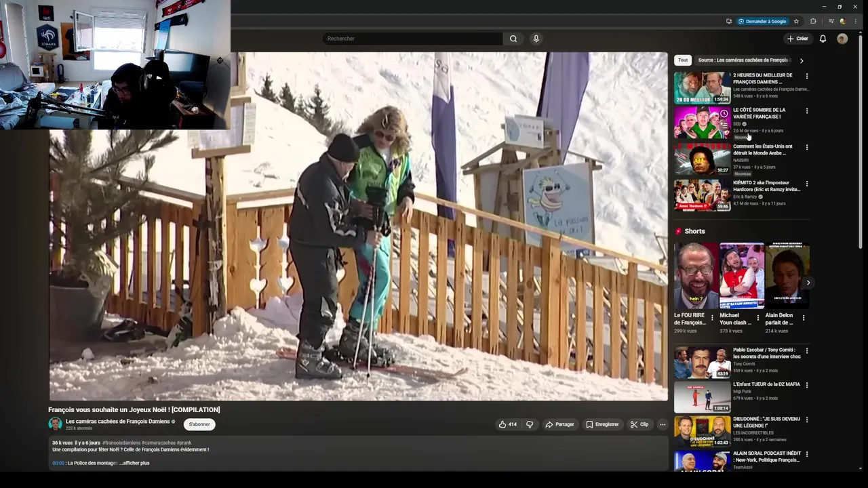
Task: Open menu for L'Enfant TUEUR video
Action: [x=806, y=385]
